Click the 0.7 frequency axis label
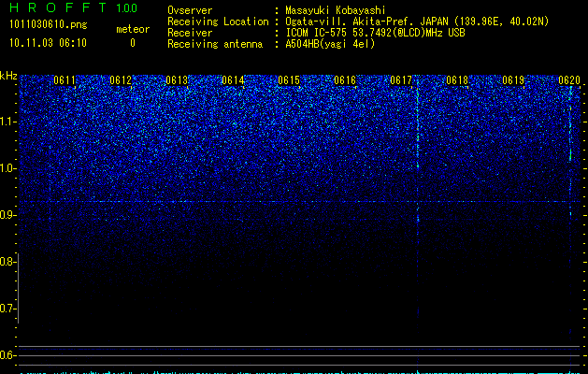This screenshot has width=588, height=374. pos(7,309)
